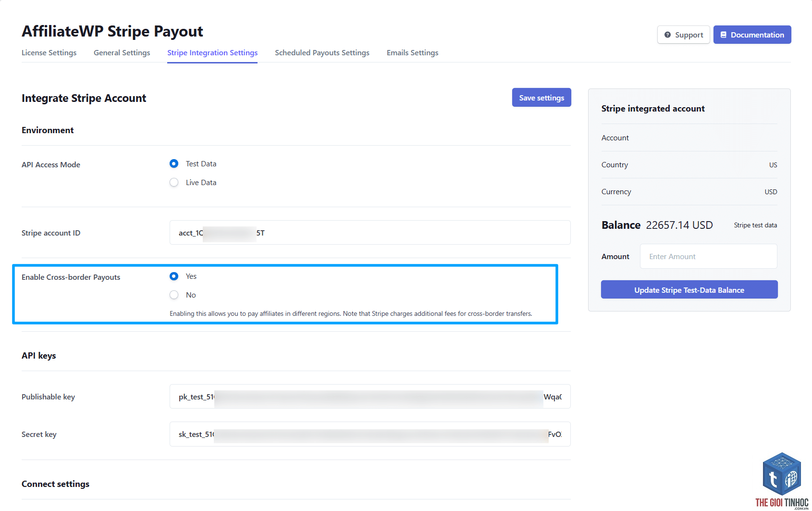Click the Country value US
The image size is (812, 511).
click(773, 165)
